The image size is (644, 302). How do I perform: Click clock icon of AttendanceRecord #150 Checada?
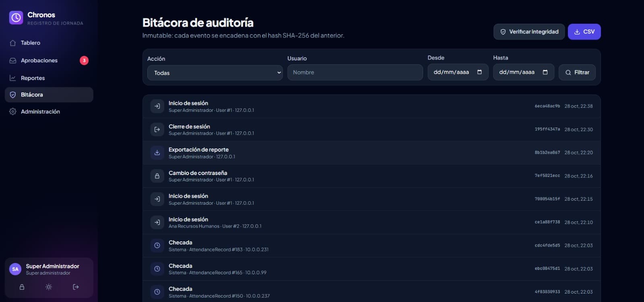point(157,292)
